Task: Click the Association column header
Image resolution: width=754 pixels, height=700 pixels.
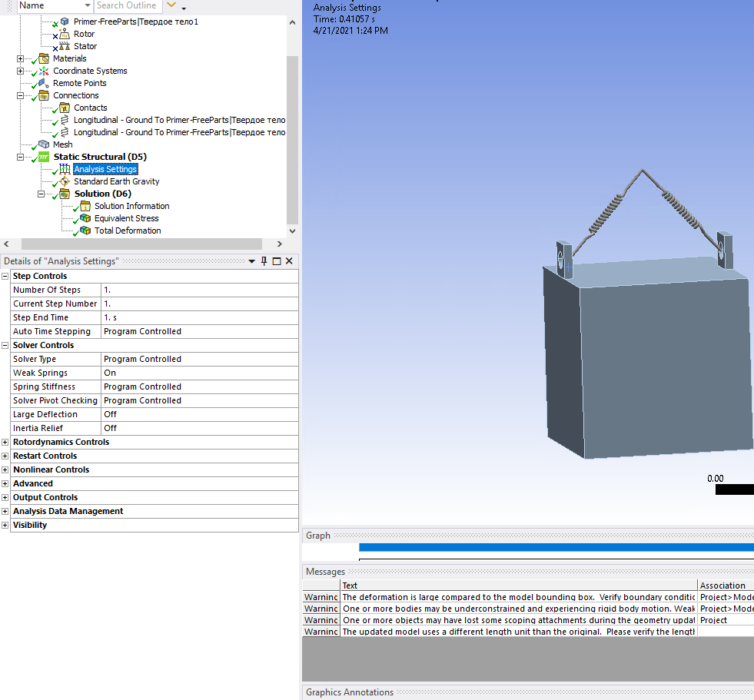Action: click(x=722, y=586)
